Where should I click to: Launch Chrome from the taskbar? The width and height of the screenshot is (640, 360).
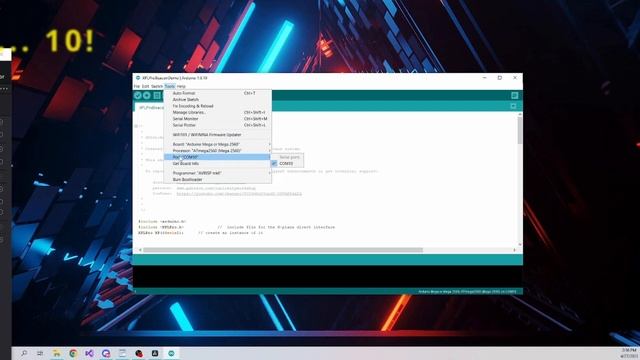73,353
